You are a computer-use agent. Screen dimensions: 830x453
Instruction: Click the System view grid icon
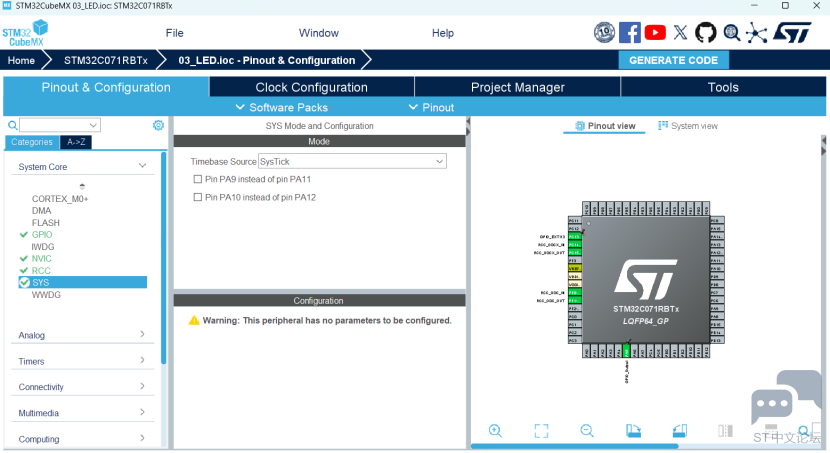(x=663, y=125)
